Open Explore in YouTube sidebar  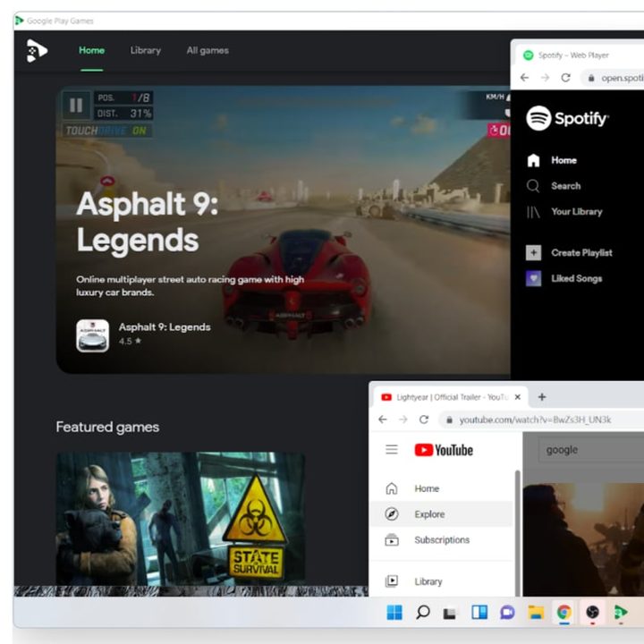click(x=442, y=514)
